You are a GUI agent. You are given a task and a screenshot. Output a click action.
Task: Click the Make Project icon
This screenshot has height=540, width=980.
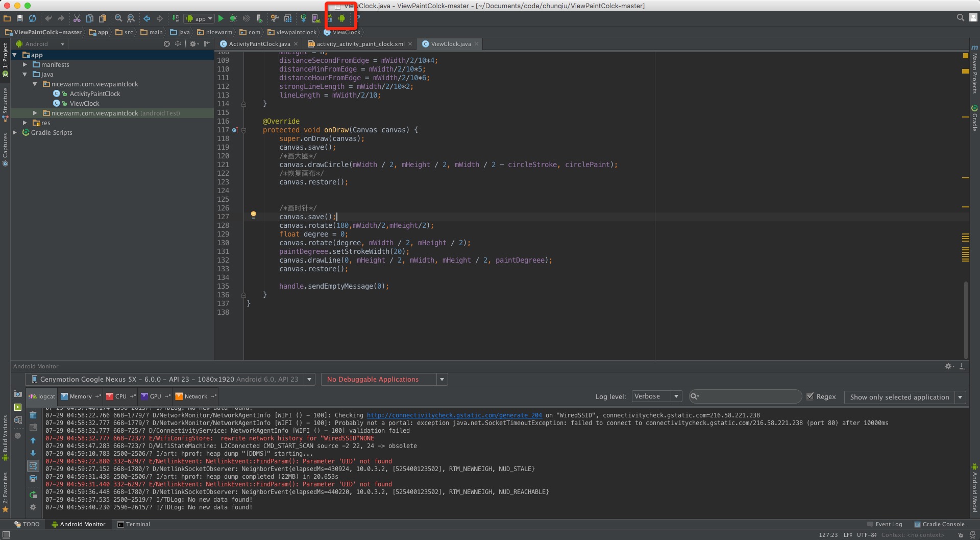[176, 18]
